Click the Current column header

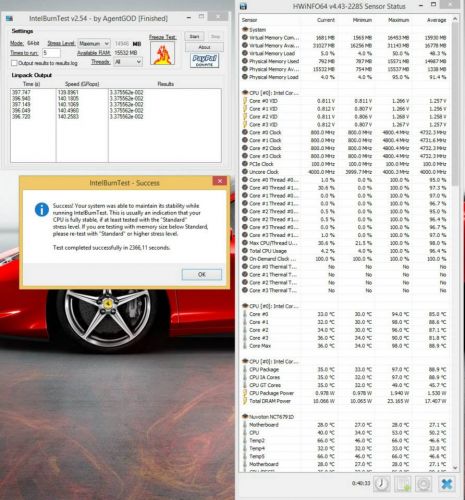(x=326, y=20)
